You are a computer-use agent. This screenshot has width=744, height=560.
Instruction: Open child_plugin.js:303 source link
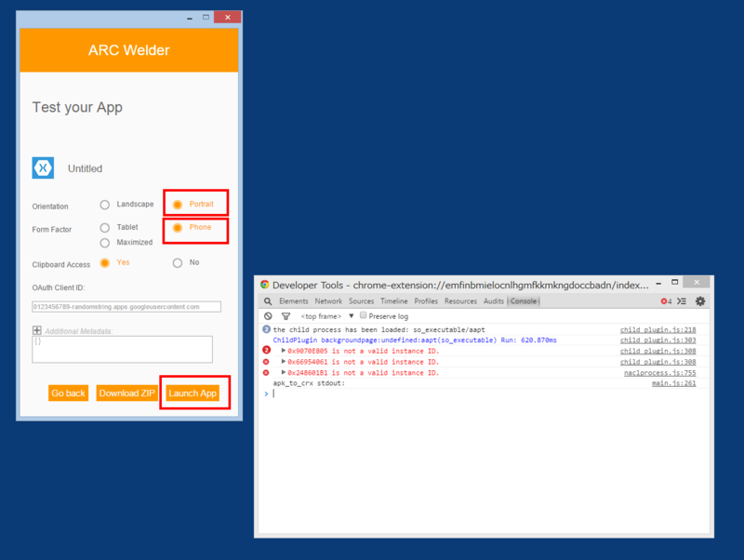click(658, 340)
